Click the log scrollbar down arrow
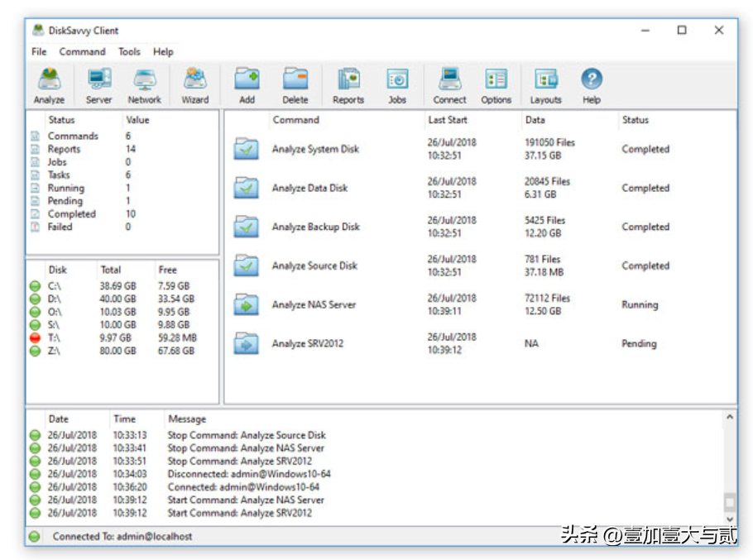This screenshot has width=753, height=560. point(730,519)
